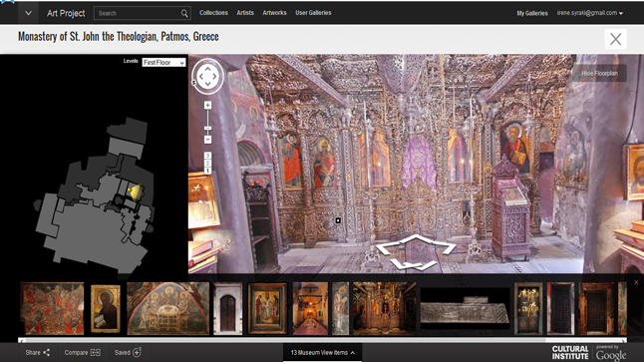Image resolution: width=644 pixels, height=362 pixels.
Task: Open the Art Project home link
Action: click(66, 13)
